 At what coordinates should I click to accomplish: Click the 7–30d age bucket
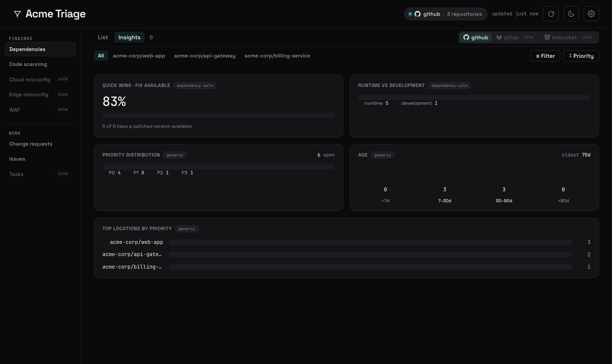[445, 195]
